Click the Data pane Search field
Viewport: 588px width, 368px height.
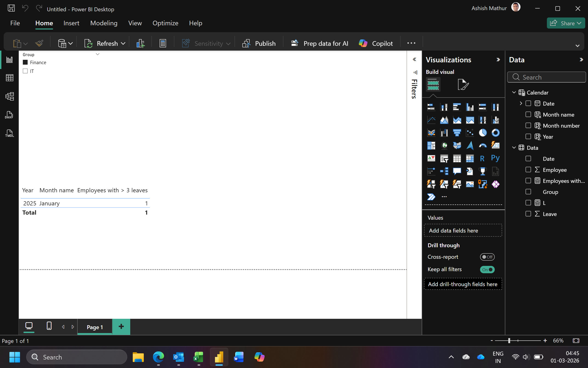[x=546, y=77]
